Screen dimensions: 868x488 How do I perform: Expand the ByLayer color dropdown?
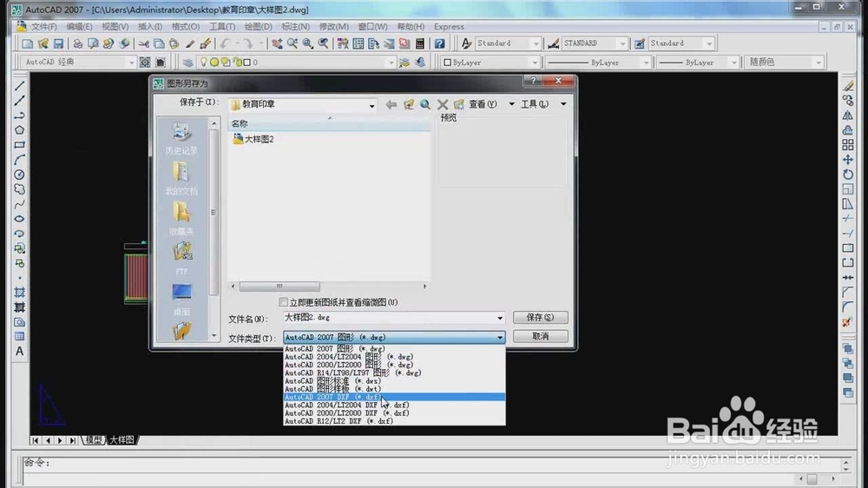pyautogui.click(x=535, y=63)
